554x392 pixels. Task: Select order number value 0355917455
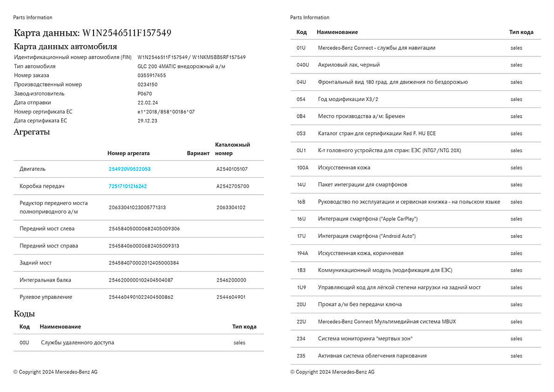point(151,75)
